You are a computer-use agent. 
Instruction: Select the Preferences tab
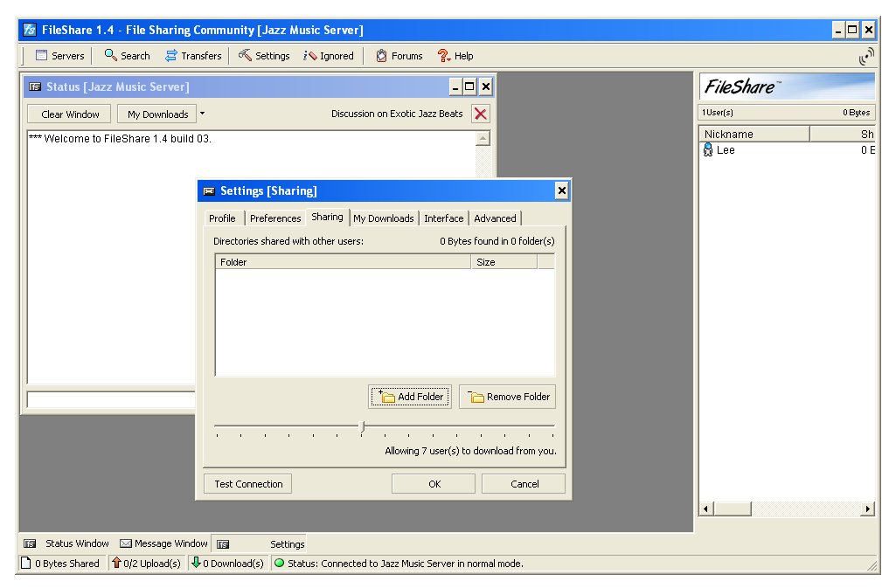point(275,218)
